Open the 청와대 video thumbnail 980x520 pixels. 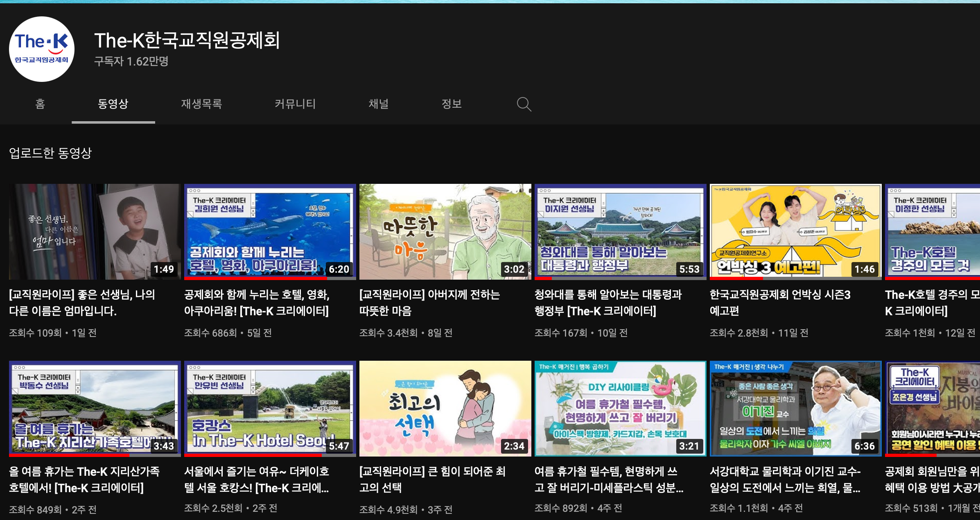(x=620, y=231)
